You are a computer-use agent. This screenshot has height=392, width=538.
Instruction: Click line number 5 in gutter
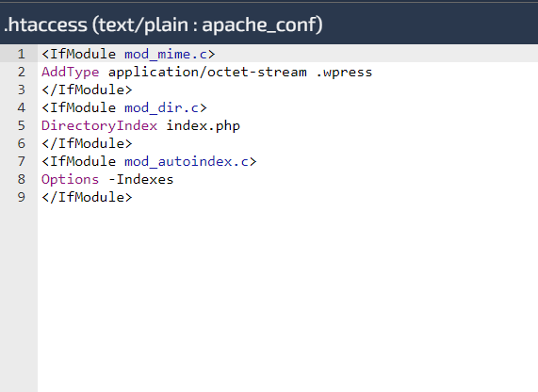[22, 125]
